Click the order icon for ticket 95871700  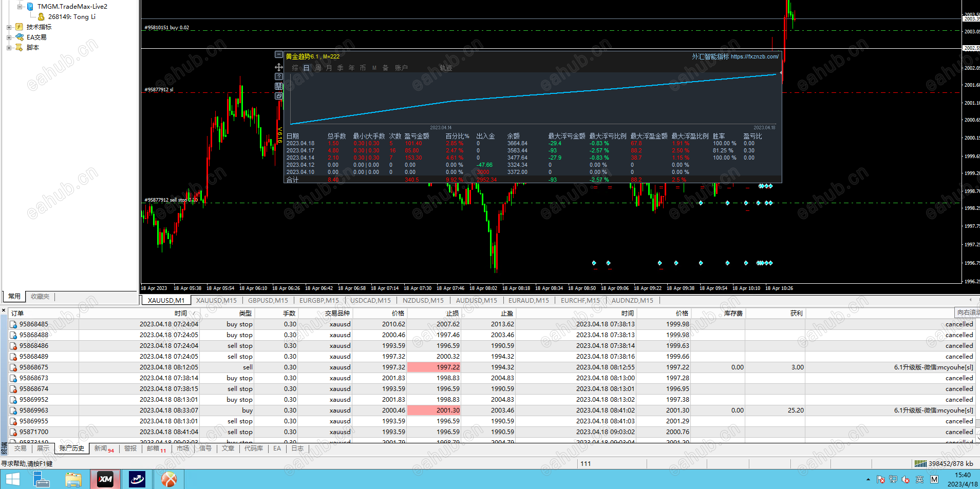click(x=14, y=432)
